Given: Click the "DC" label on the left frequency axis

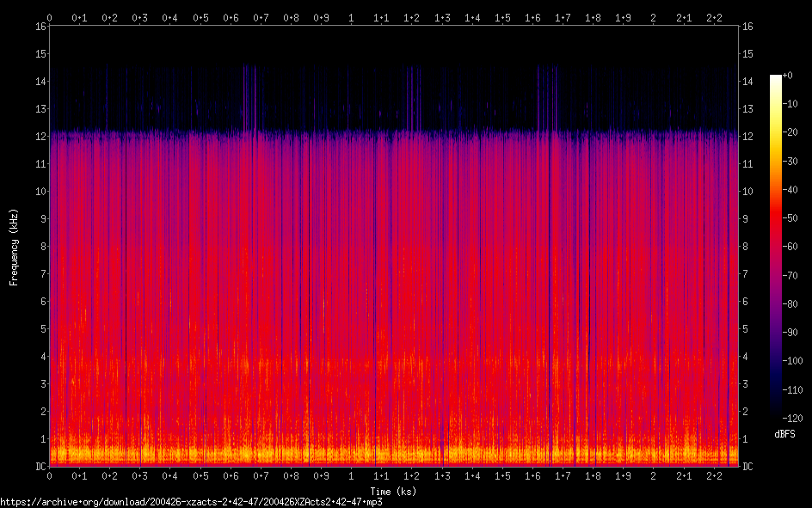Looking at the screenshot, I should (x=41, y=467).
